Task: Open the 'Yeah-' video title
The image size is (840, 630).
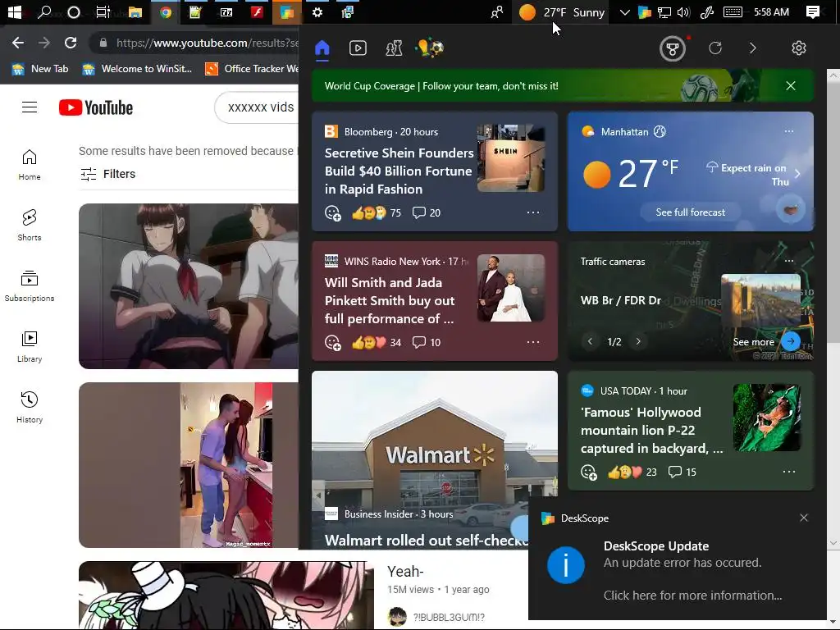Action: (x=405, y=572)
